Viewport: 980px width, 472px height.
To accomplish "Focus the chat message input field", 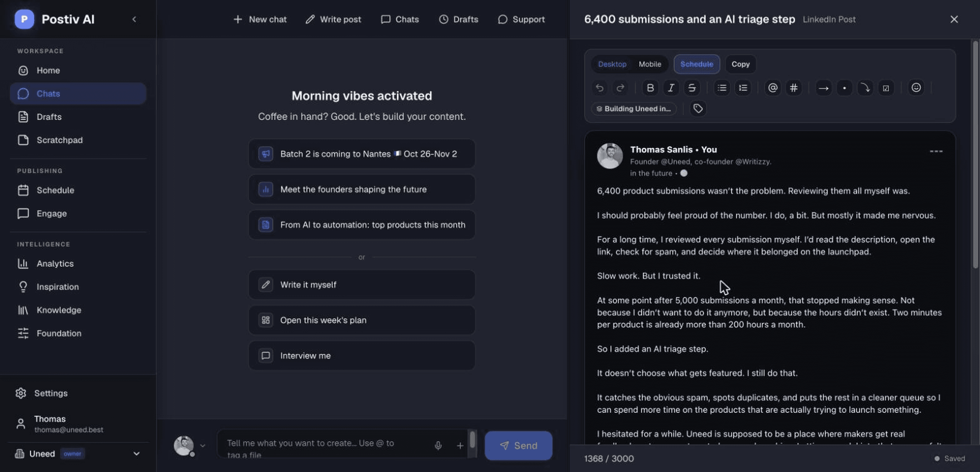I will click(323, 445).
